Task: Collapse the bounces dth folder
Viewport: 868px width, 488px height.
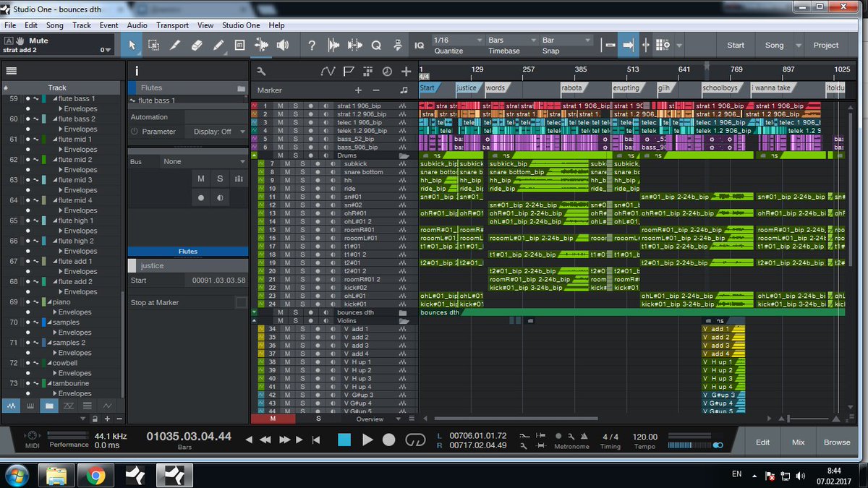Action: click(254, 312)
